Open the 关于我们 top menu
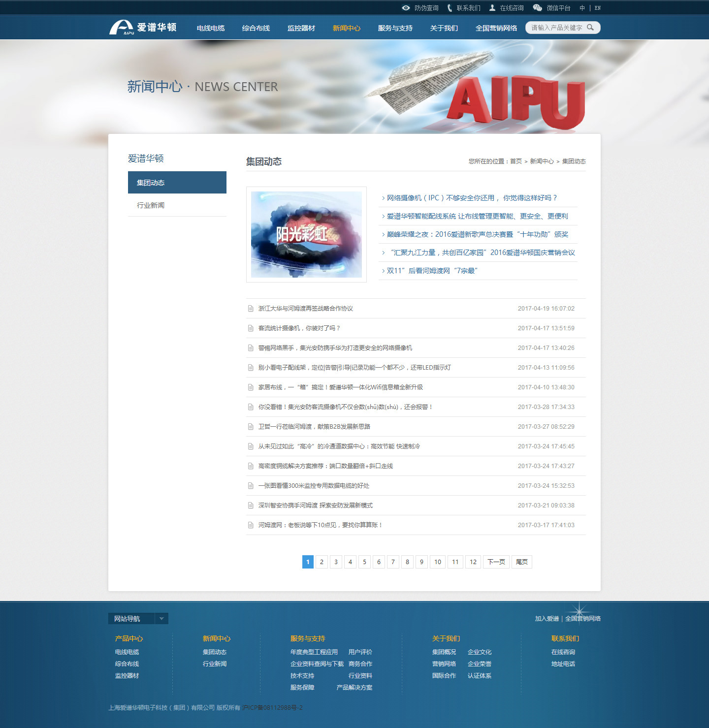Image resolution: width=709 pixels, height=728 pixels. [444, 28]
